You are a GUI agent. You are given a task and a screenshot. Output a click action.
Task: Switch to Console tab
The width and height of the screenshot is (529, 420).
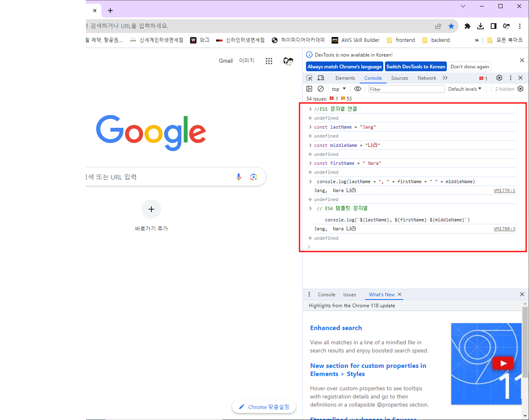coord(373,78)
